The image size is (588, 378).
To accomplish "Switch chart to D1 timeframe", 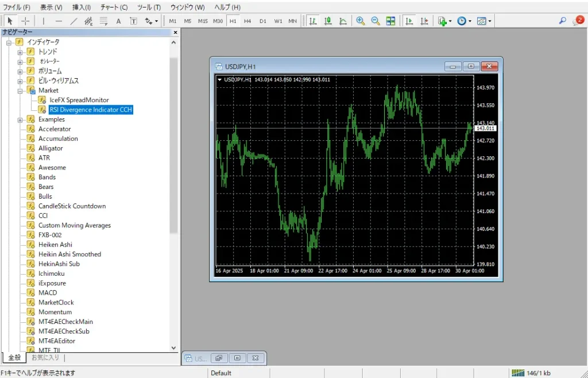I will click(263, 21).
